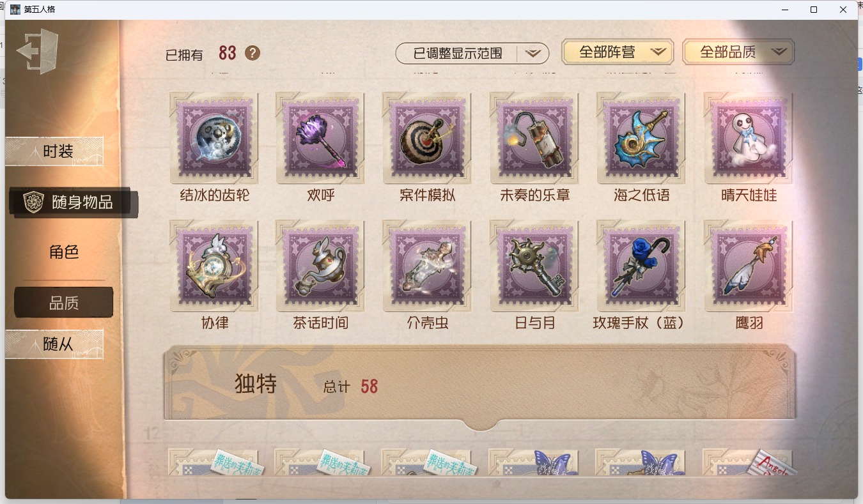Select the 结冰的齿轮 accessory icon
This screenshot has height=504, width=863.
click(214, 138)
